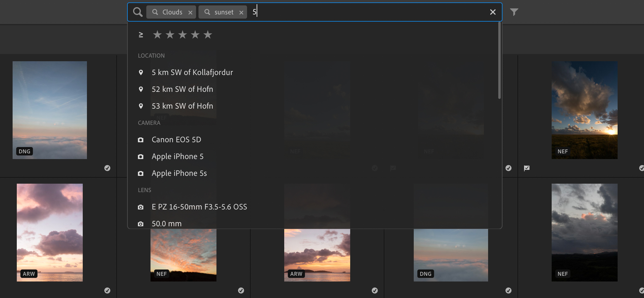Click the search magnifier icon
Screen dimensions: 644x298
(x=138, y=12)
